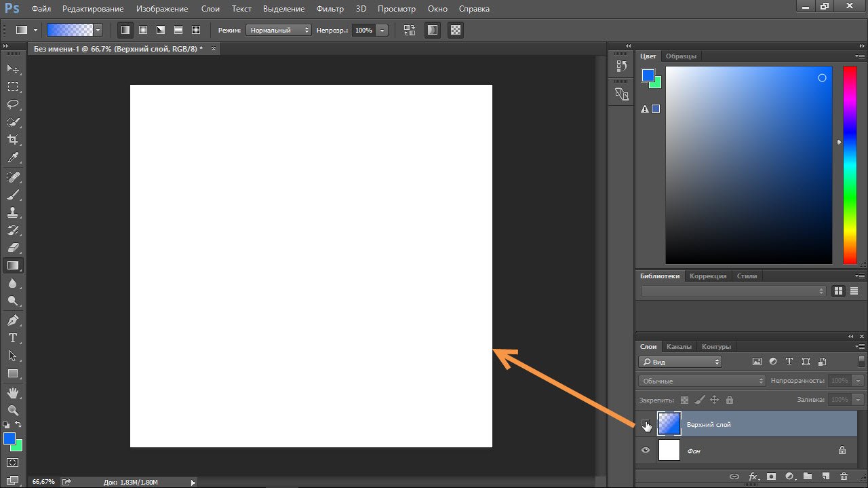Screen dimensions: 868x488
Task: Show the Верхний слой layer visibility
Action: point(646,425)
